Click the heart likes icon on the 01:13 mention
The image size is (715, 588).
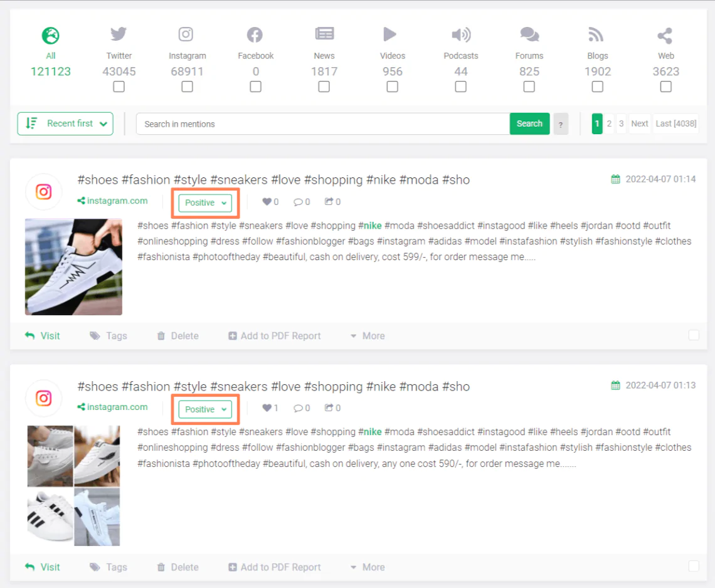tap(267, 408)
